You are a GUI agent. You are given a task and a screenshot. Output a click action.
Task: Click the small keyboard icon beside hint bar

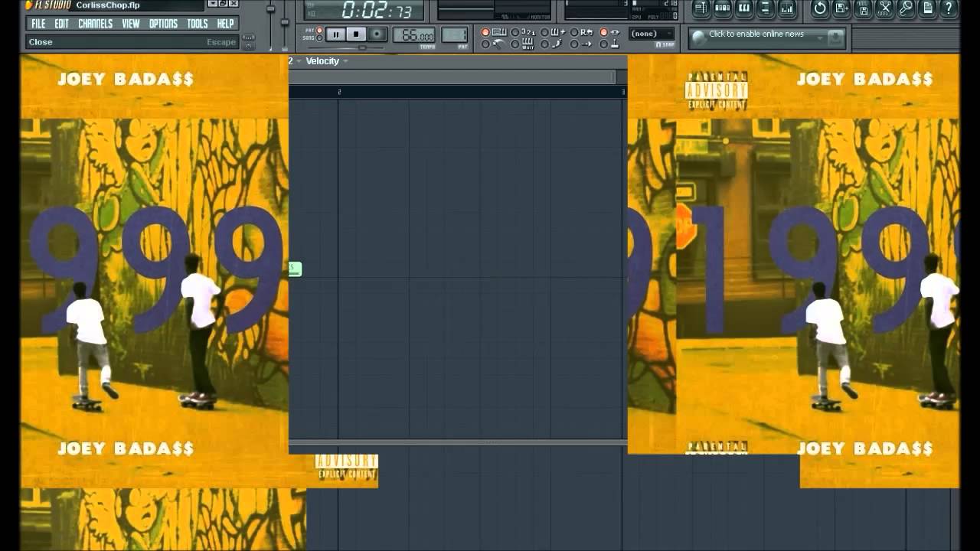pos(249,39)
